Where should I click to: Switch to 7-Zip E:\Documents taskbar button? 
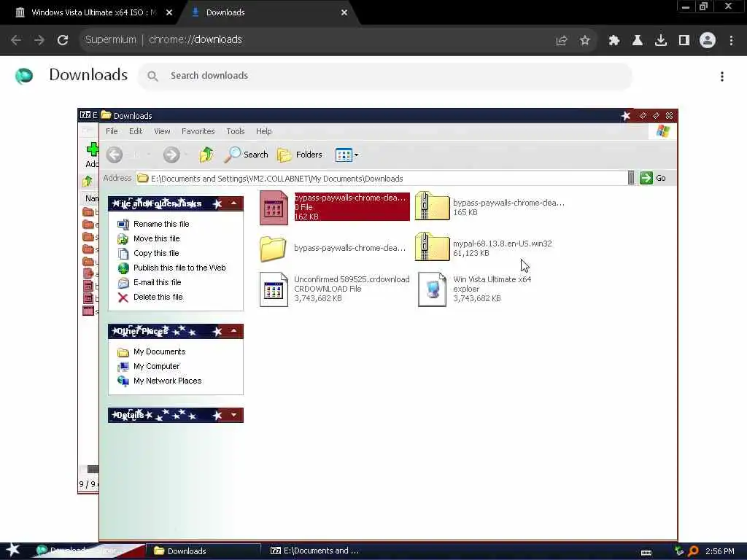pyautogui.click(x=314, y=551)
